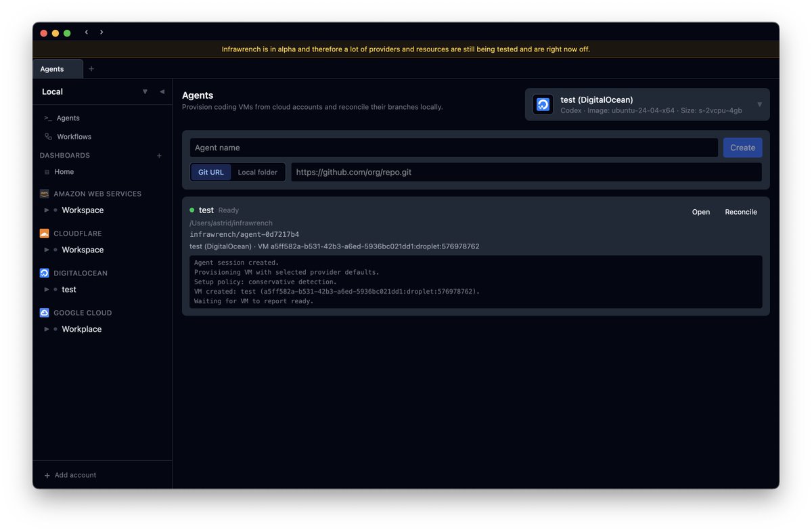
Task: Click Add account at sidebar bottom
Action: (x=75, y=475)
